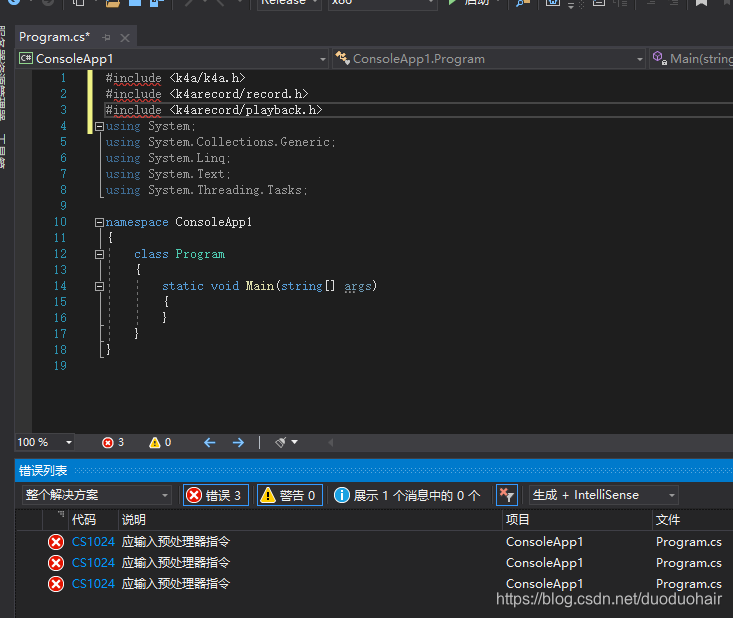Open the first CS1024 error code link

[93, 542]
